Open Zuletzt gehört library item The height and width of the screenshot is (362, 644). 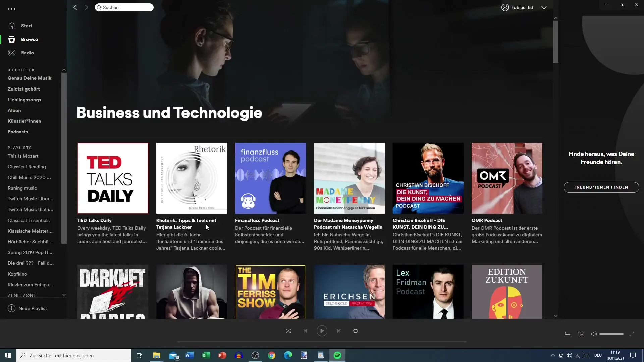[x=23, y=89]
